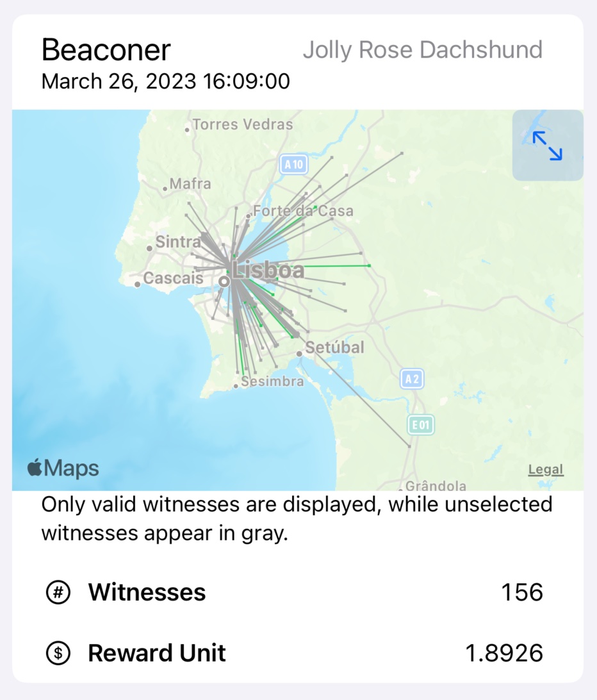Click the A2 highway shield
Screen dimensions: 597x700
(x=412, y=379)
